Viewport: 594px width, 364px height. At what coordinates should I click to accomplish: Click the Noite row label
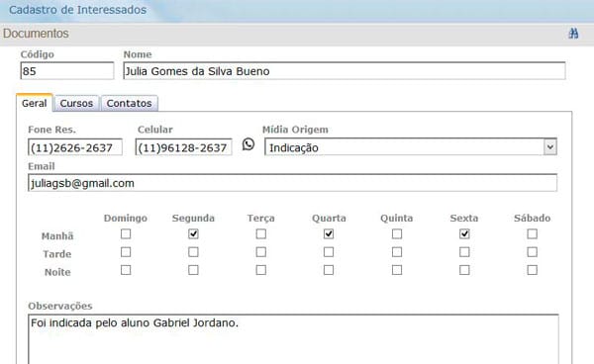[57, 272]
